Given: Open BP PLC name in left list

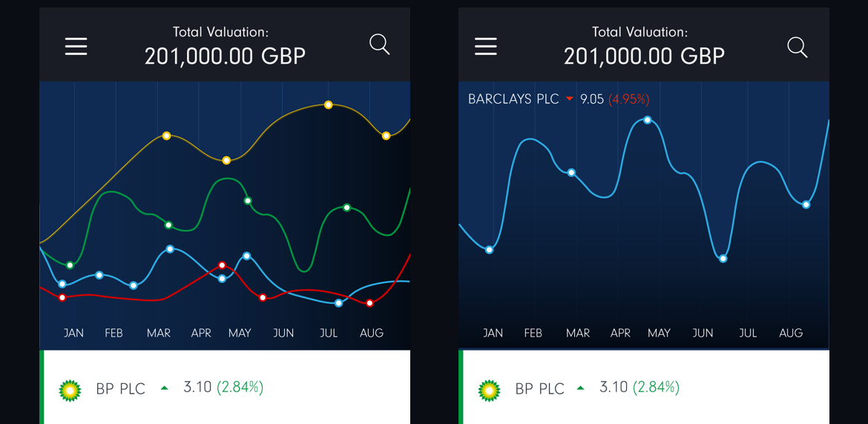Looking at the screenshot, I should point(121,388).
